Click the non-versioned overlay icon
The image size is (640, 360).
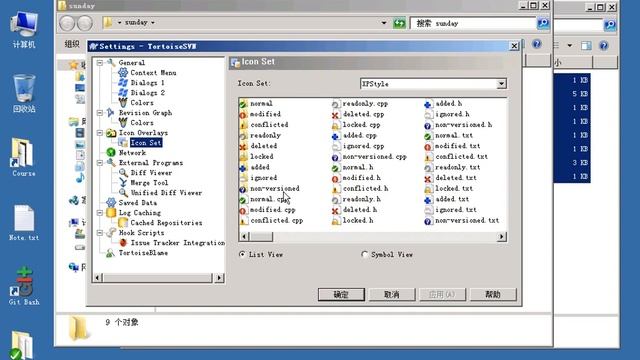click(x=243, y=189)
